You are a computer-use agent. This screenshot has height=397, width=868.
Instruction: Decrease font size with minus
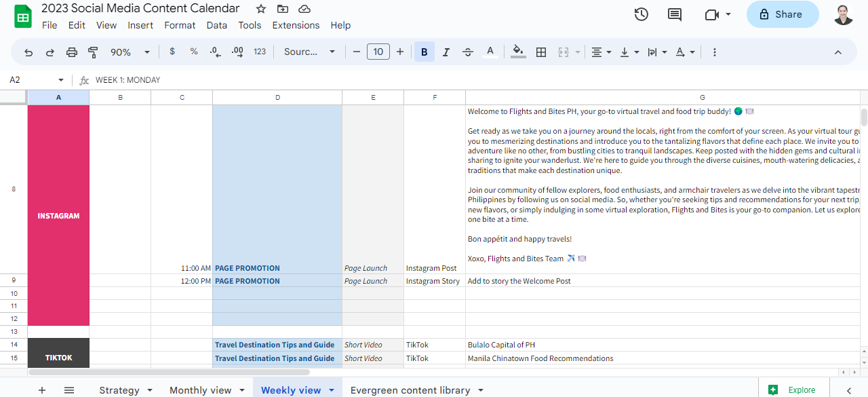pos(357,52)
